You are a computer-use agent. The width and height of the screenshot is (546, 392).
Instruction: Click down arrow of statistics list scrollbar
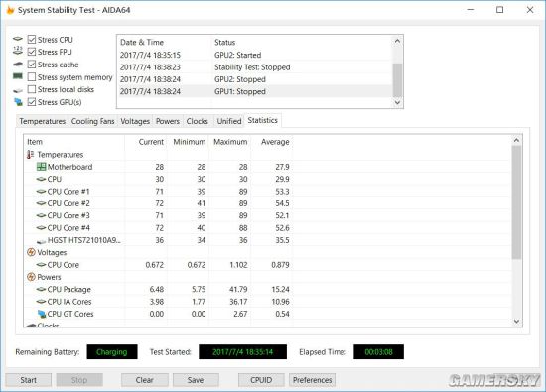pyautogui.click(x=516, y=322)
